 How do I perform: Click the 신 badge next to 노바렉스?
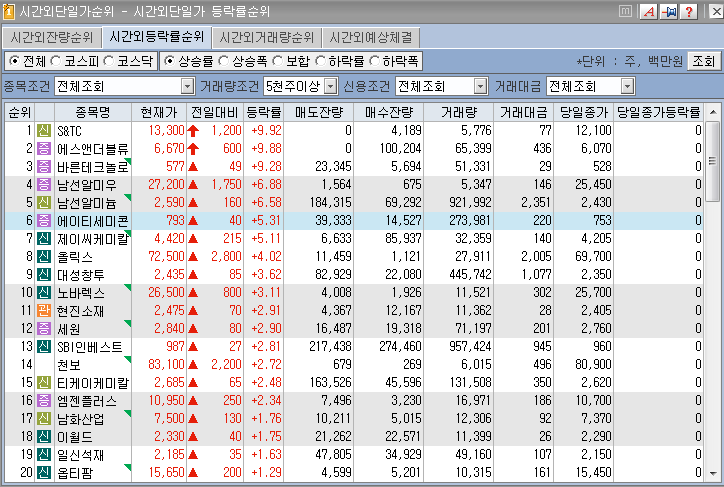click(x=44, y=293)
